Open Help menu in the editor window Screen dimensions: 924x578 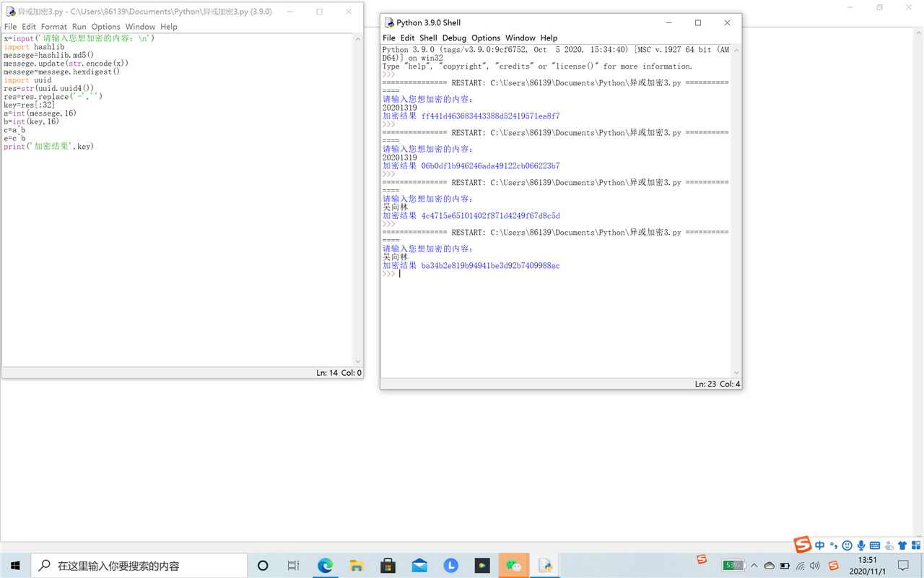click(169, 27)
